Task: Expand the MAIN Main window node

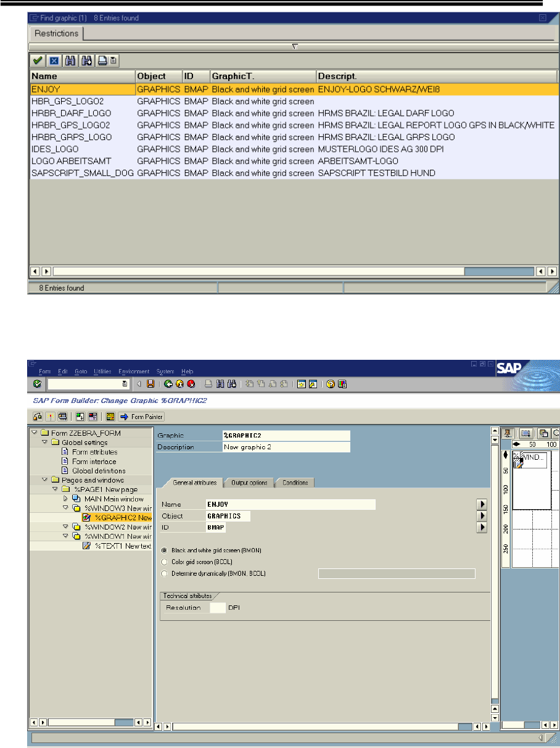Action: coord(65,499)
